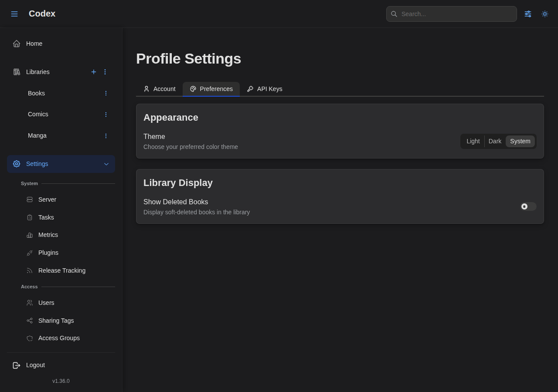Click the Server icon in sidebar
The height and width of the screenshot is (392, 558).
[30, 199]
